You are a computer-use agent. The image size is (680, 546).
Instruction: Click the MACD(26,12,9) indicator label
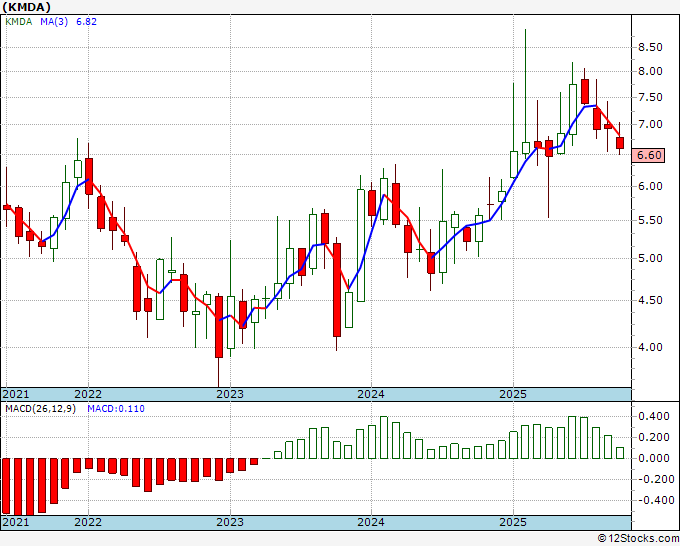40,409
